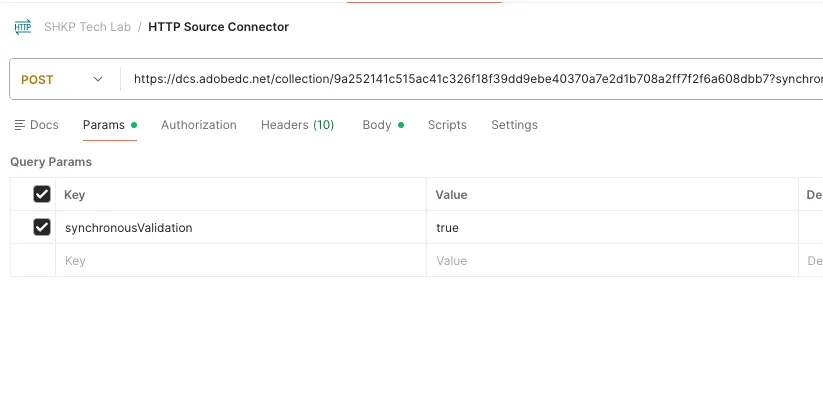Switch to the Settings tab
Screen dimensions: 823x400
point(514,125)
